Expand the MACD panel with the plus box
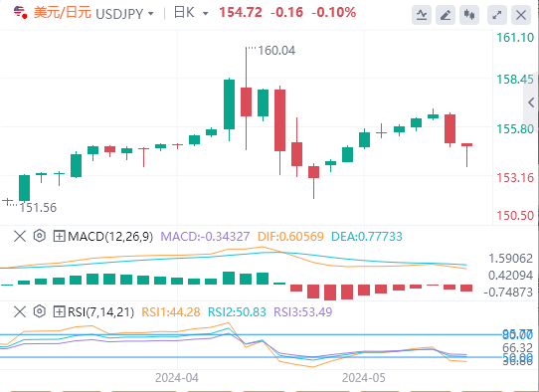The image size is (539, 392). pyautogui.click(x=59, y=236)
